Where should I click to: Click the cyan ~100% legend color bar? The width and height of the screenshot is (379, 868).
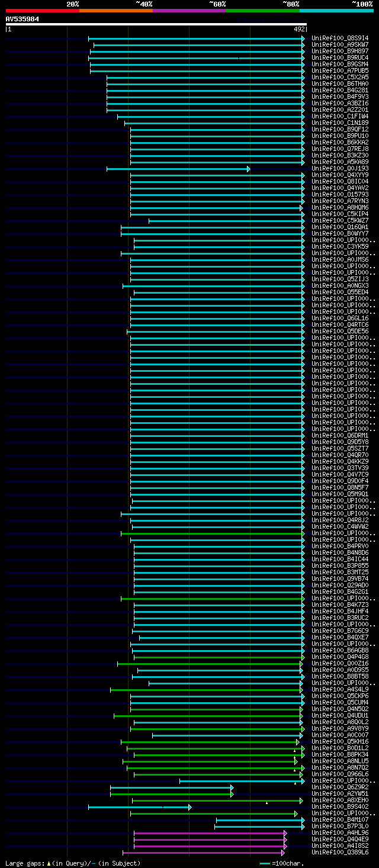[336, 11]
